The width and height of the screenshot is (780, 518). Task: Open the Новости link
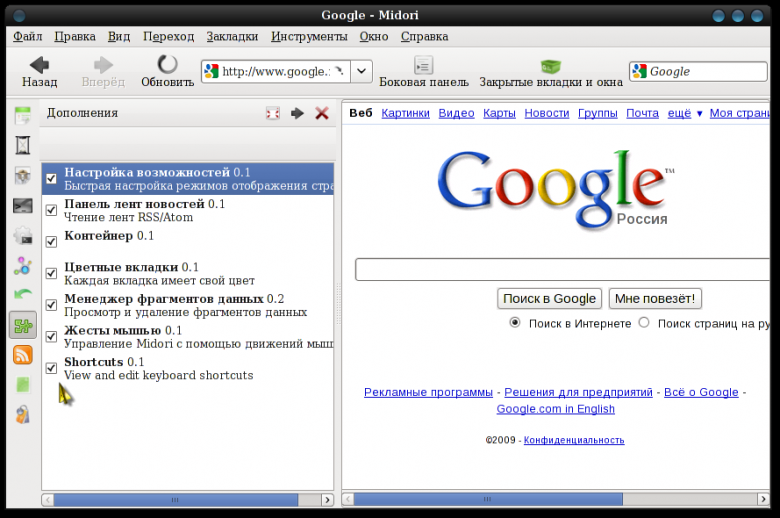(547, 113)
